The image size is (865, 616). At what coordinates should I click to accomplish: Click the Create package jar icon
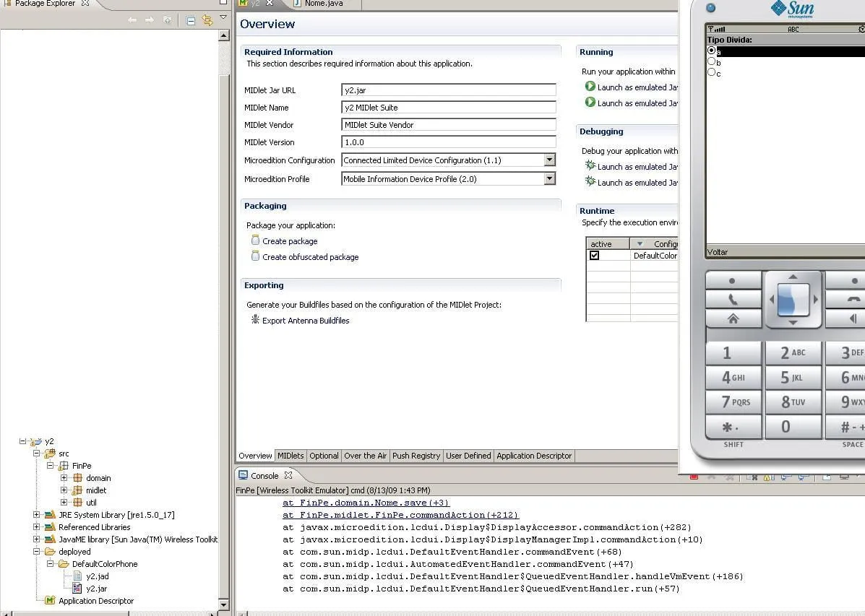(x=255, y=240)
